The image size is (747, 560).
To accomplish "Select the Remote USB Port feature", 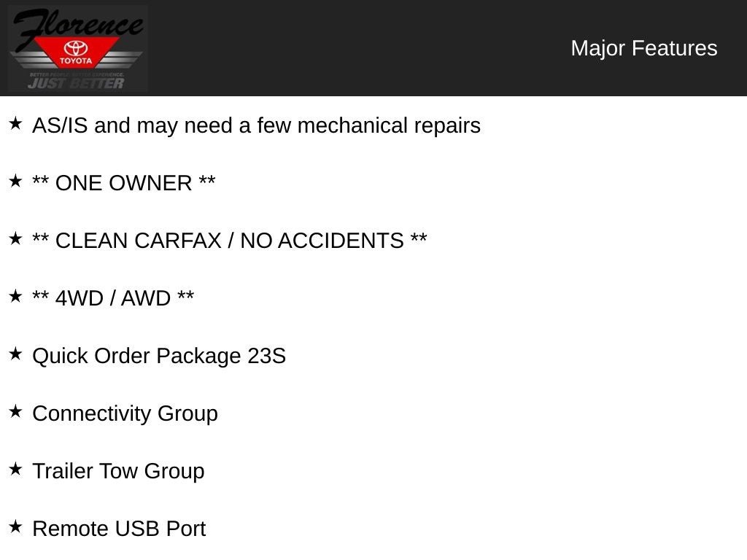I will point(119,529).
